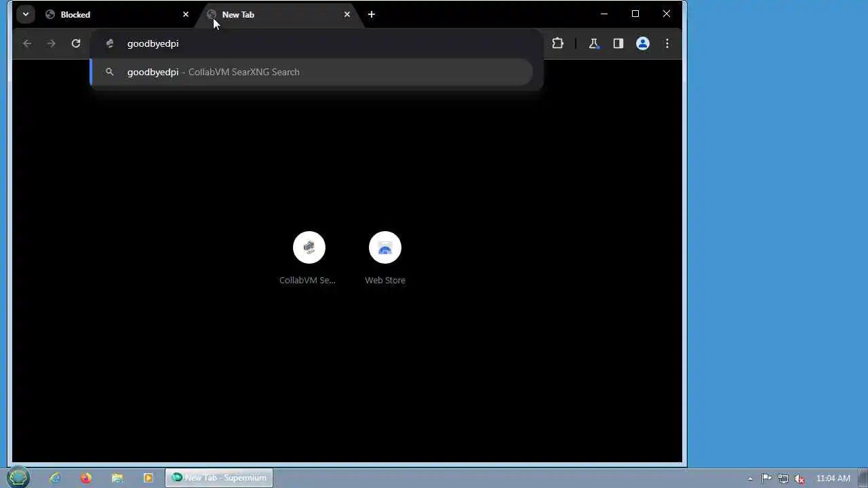Screen dimensions: 868x488
Task: Open the three-dot browser menu
Action: click(667, 43)
